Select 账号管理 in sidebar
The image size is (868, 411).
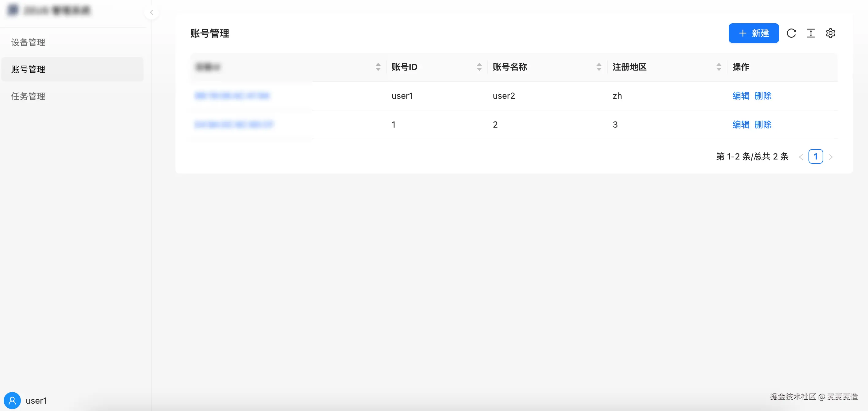[28, 69]
